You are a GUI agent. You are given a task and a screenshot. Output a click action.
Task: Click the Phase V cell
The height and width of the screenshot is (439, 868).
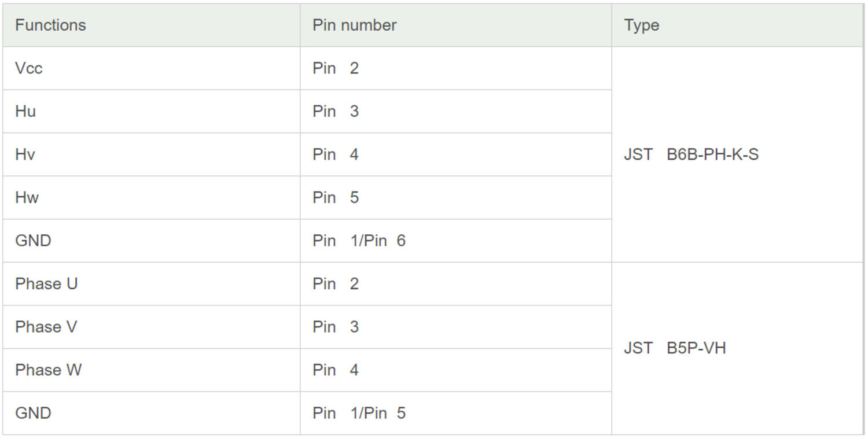(46, 327)
